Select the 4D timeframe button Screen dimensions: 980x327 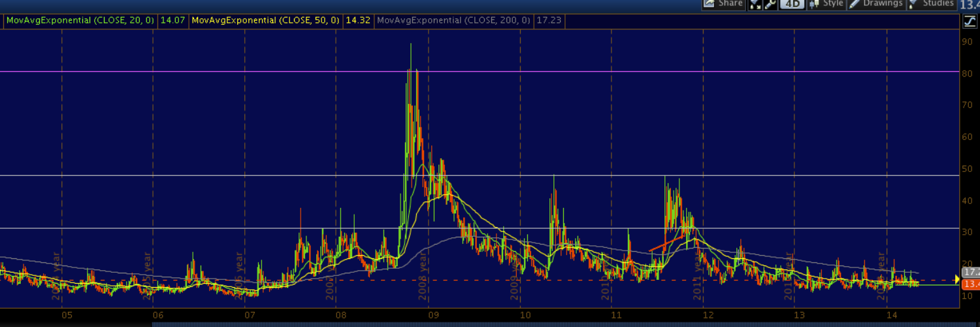792,4
